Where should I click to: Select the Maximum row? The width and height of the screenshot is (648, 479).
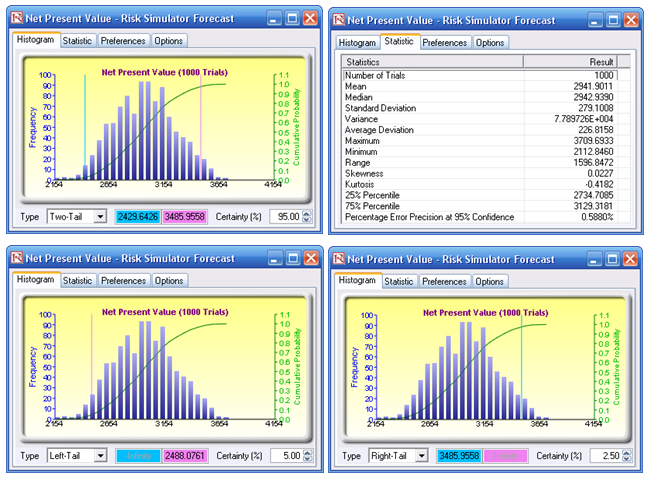480,141
